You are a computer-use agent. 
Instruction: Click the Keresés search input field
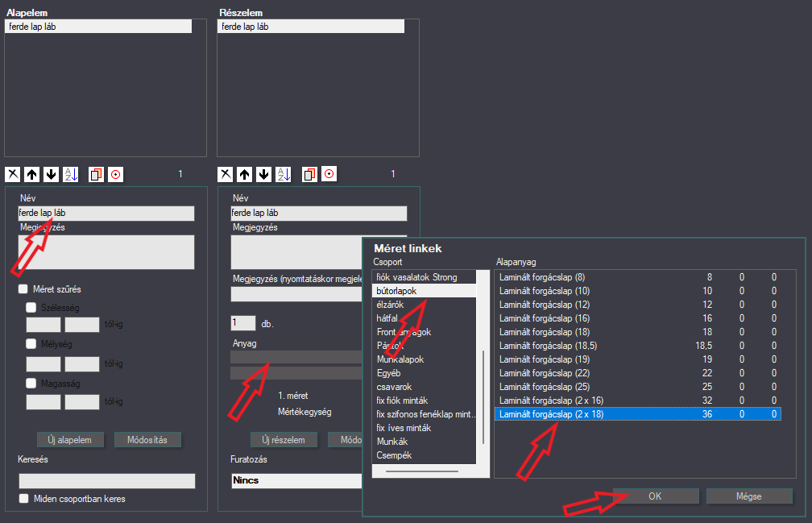(x=107, y=480)
